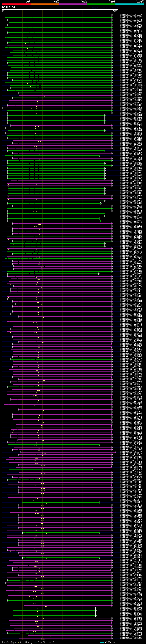Viewport: 146px width, 644px height.
Task: Select UniRef100_B6TA80 label
Action: click(x=131, y=60)
